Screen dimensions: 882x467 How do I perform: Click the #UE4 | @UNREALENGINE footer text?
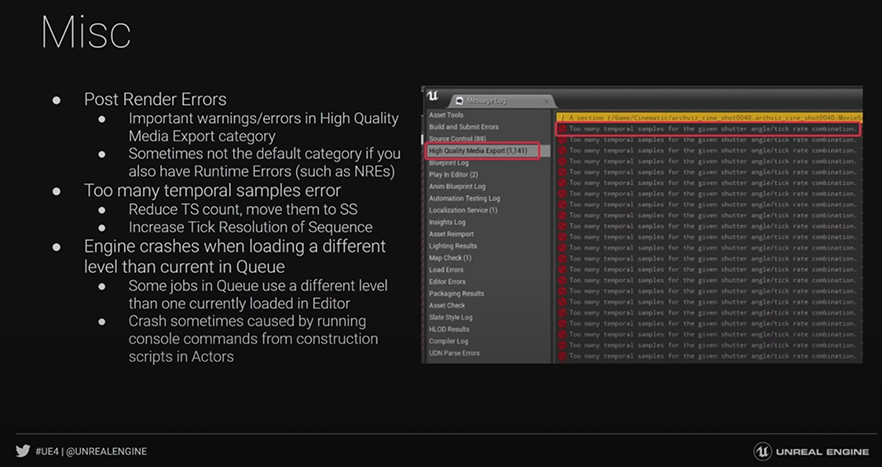91,451
